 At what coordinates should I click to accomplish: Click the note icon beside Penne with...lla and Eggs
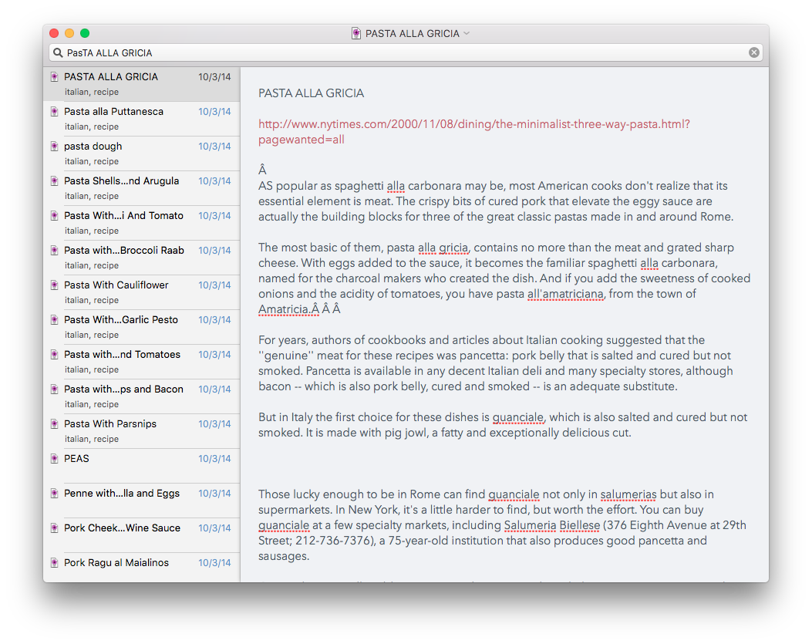(x=55, y=494)
